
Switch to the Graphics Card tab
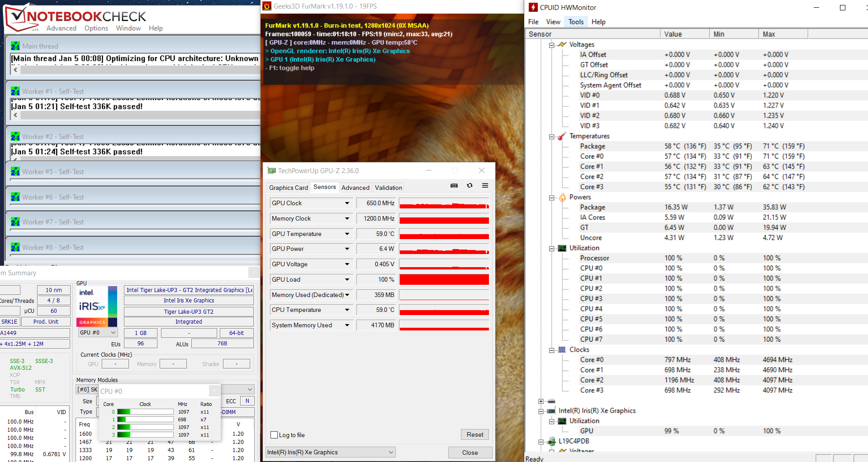coord(289,188)
